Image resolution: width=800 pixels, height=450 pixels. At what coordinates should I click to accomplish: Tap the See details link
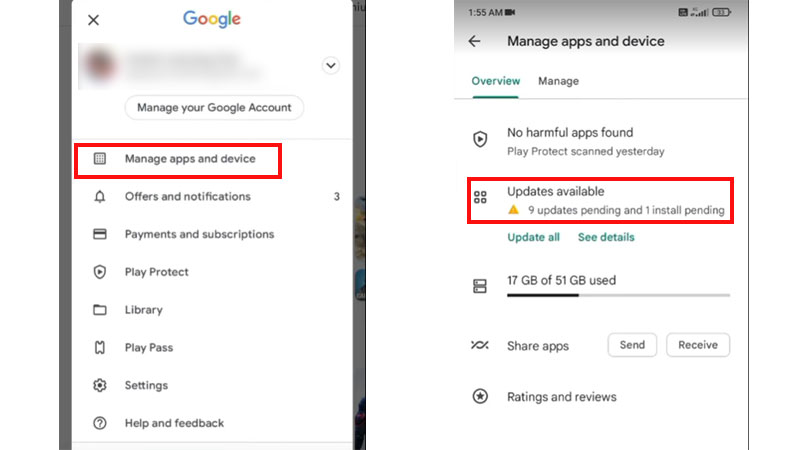coord(606,237)
